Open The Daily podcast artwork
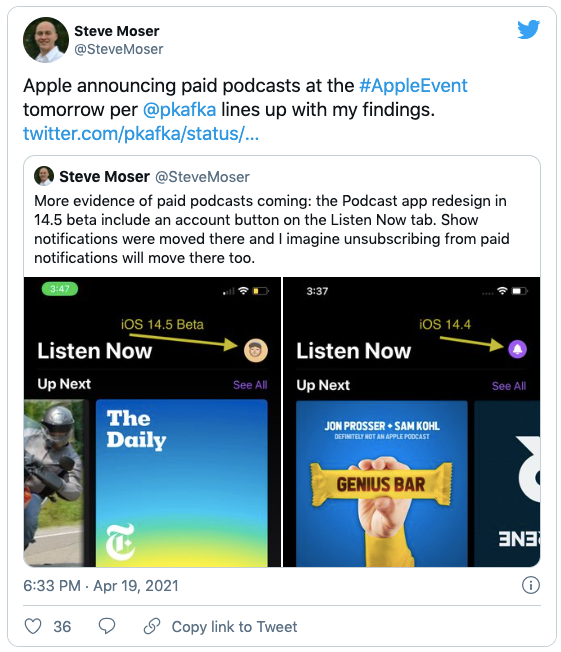The height and width of the screenshot is (652, 561). [x=182, y=483]
